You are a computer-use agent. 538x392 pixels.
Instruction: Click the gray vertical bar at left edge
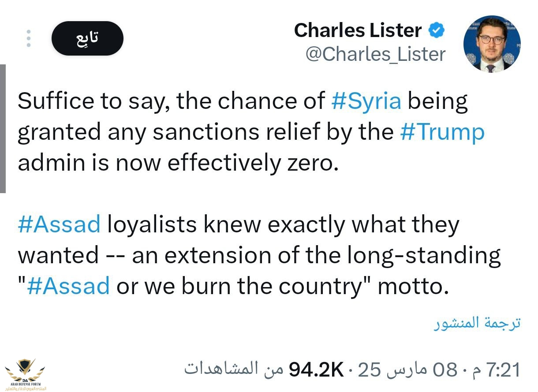tap(3, 128)
